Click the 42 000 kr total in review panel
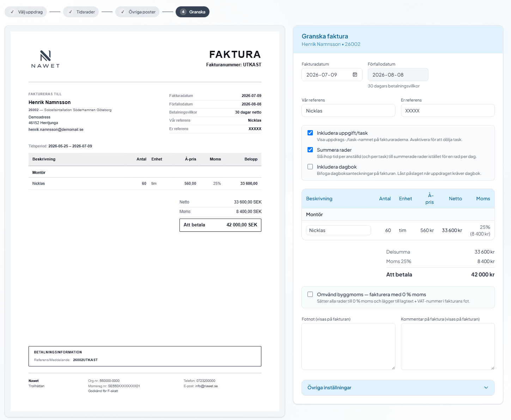The width and height of the screenshot is (511, 420). pyautogui.click(x=482, y=274)
